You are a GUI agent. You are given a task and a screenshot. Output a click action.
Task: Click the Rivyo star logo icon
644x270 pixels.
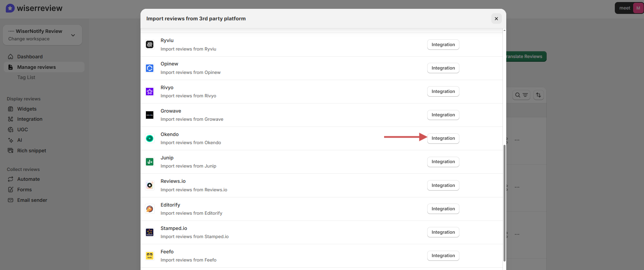pos(150,92)
